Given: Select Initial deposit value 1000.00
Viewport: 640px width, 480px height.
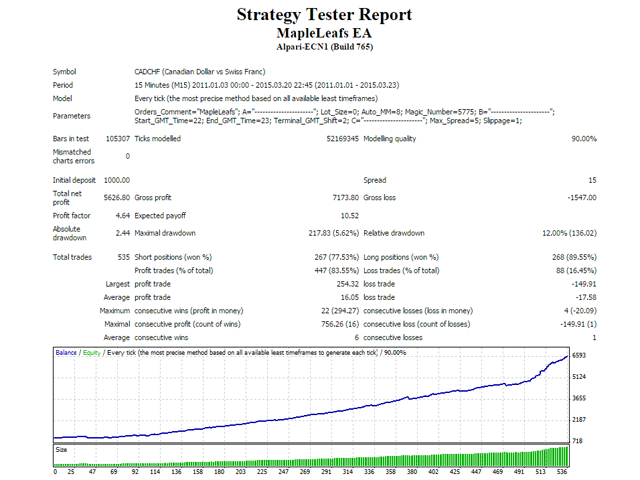Looking at the screenshot, I should point(117,180).
